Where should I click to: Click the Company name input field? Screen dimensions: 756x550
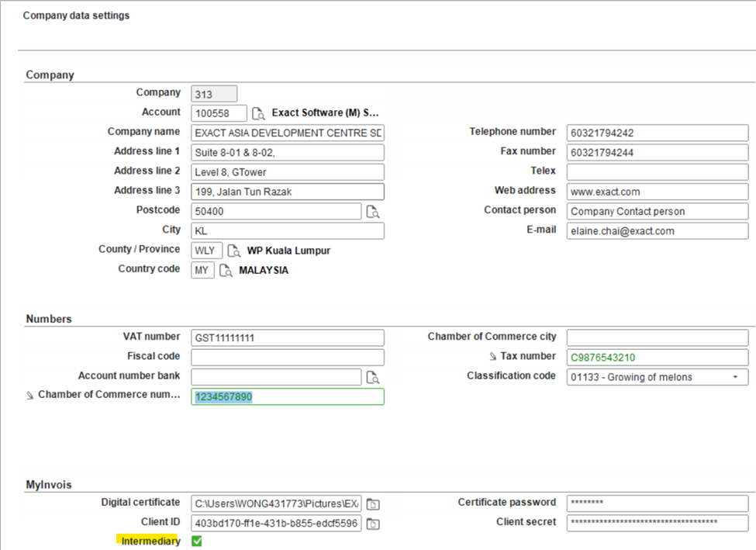point(288,133)
